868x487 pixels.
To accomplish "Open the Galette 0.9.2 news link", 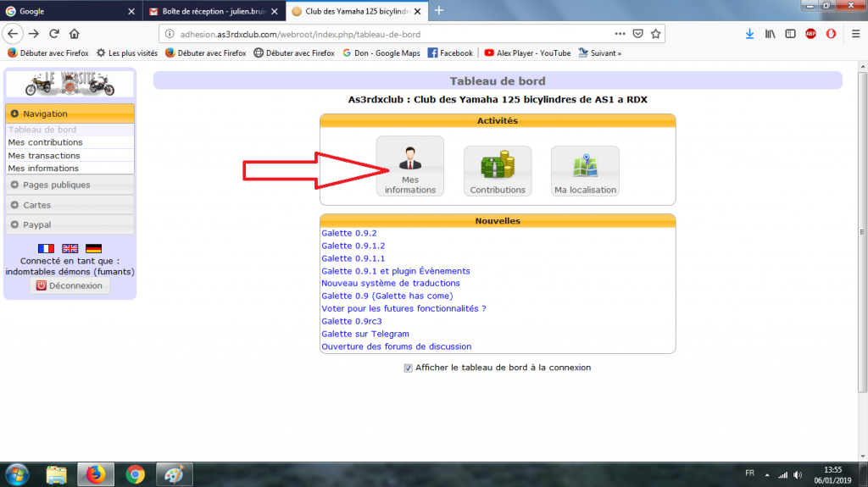I will [x=348, y=233].
